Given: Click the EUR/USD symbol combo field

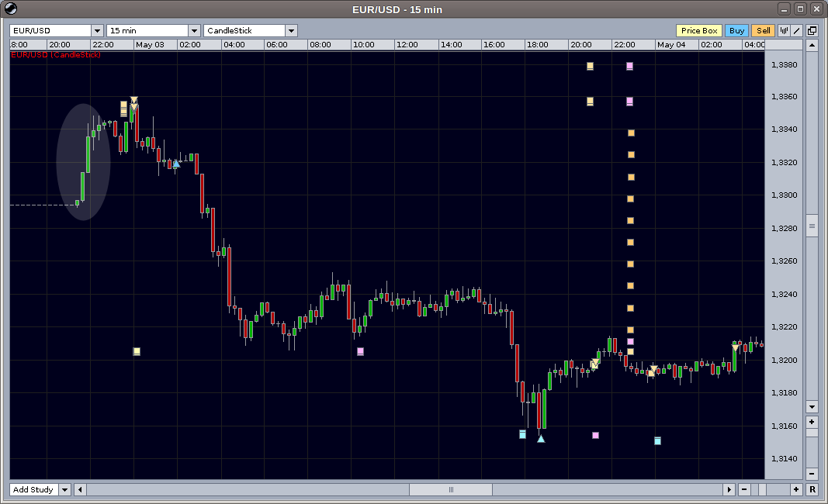Looking at the screenshot, I should click(50, 30).
